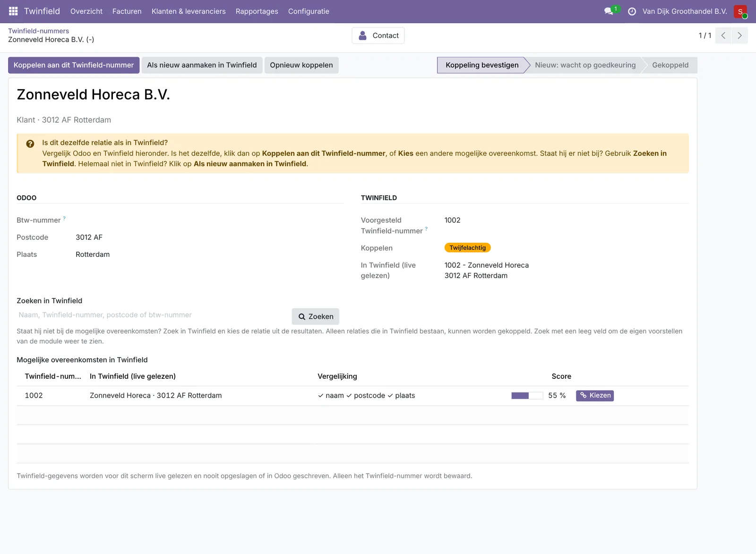This screenshot has width=756, height=554.
Task: Click the Postcode value 3012 AF
Action: pyautogui.click(x=89, y=238)
